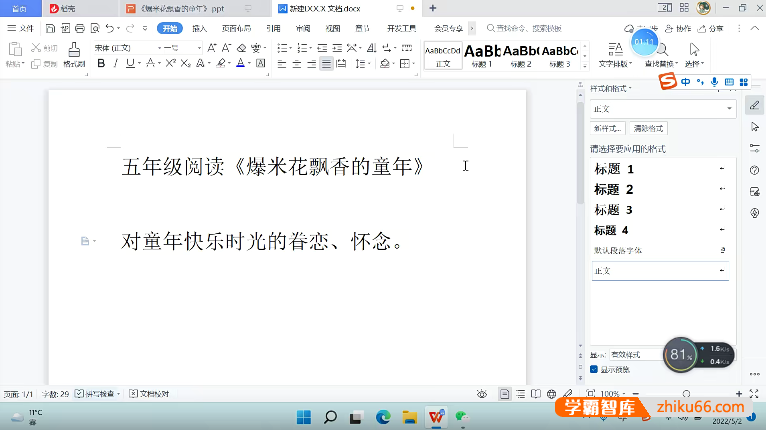766x430 pixels.
Task: Switch to web layout globe icon
Action: (552, 394)
